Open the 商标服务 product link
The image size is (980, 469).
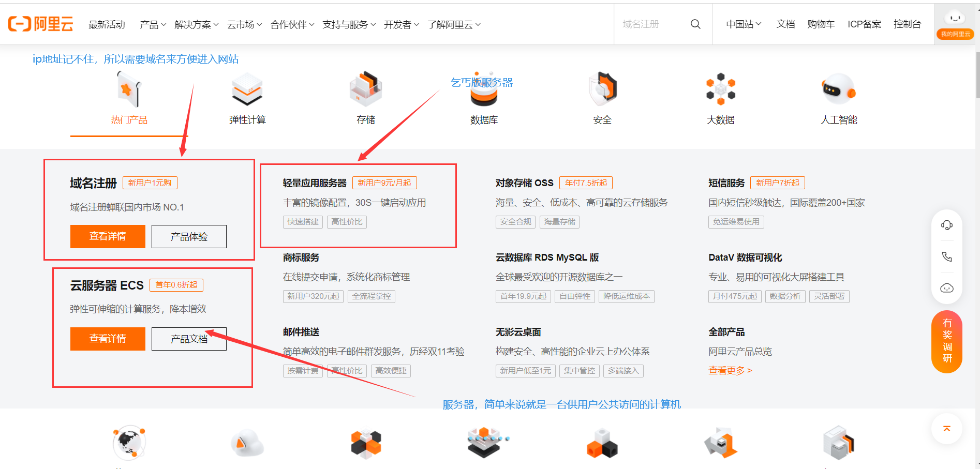[301, 258]
